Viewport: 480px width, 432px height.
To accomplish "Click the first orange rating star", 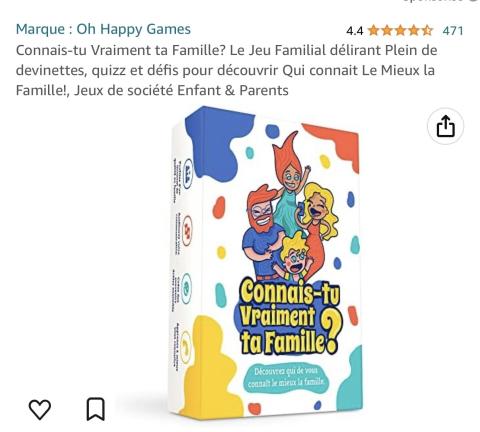I will 374,31.
